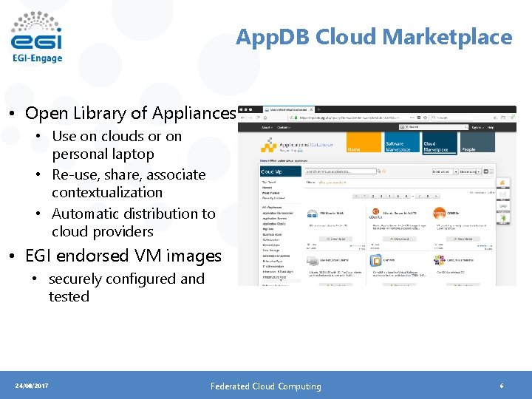Download the COMPSs appliance
Image resolution: width=532 pixels, height=399 pixels.
pyautogui.click(x=463, y=239)
